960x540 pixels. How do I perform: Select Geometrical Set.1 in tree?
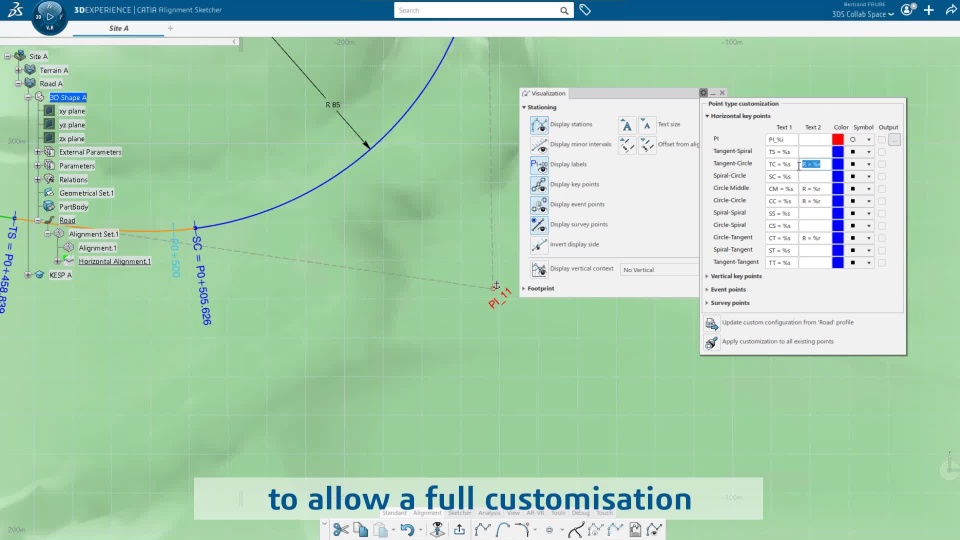point(86,193)
